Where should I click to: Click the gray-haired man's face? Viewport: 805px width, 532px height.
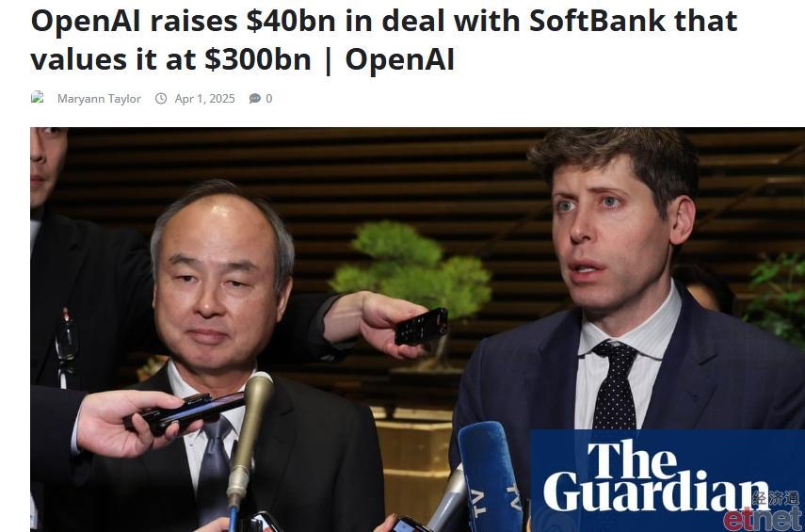point(220,287)
